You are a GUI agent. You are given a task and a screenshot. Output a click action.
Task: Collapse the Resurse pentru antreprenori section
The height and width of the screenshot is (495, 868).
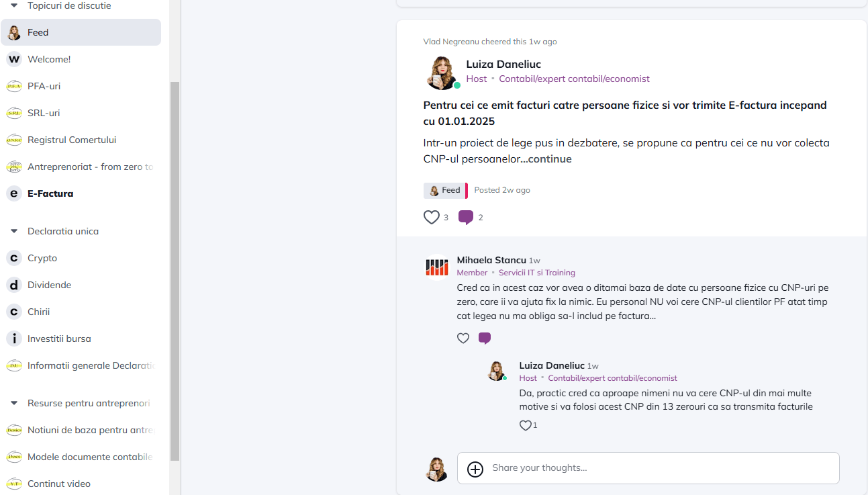13,402
